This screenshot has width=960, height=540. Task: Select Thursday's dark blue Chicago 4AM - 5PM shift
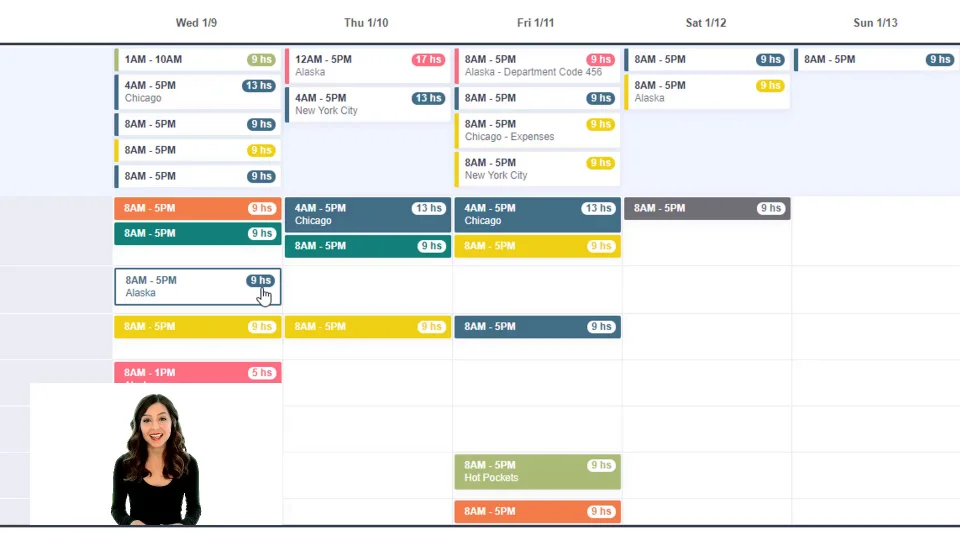350,214
